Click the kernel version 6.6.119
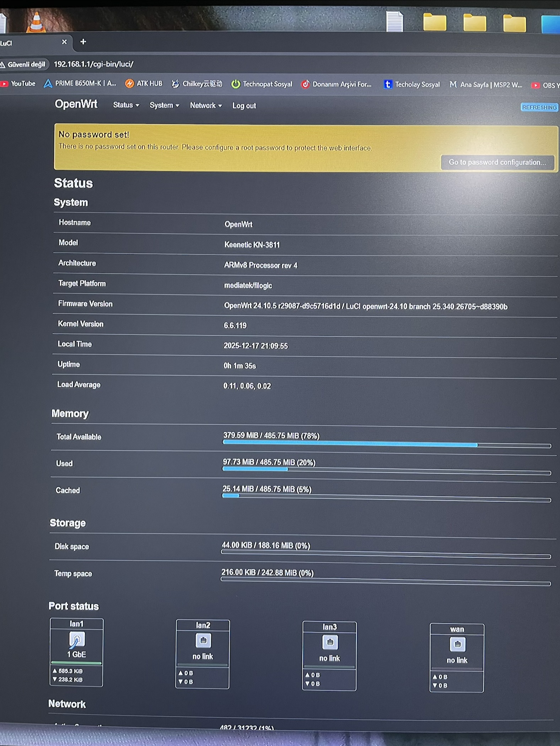This screenshot has height=746, width=560. (235, 325)
